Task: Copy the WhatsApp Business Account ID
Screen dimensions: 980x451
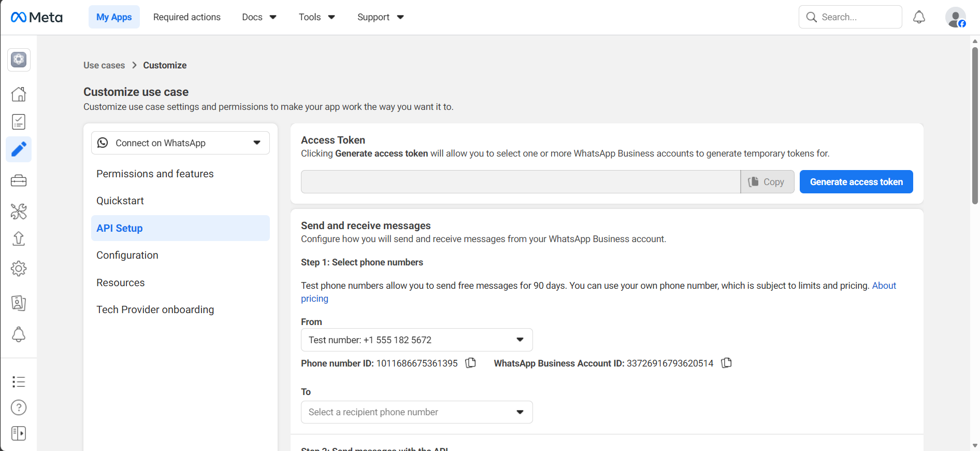Action: [x=726, y=363]
